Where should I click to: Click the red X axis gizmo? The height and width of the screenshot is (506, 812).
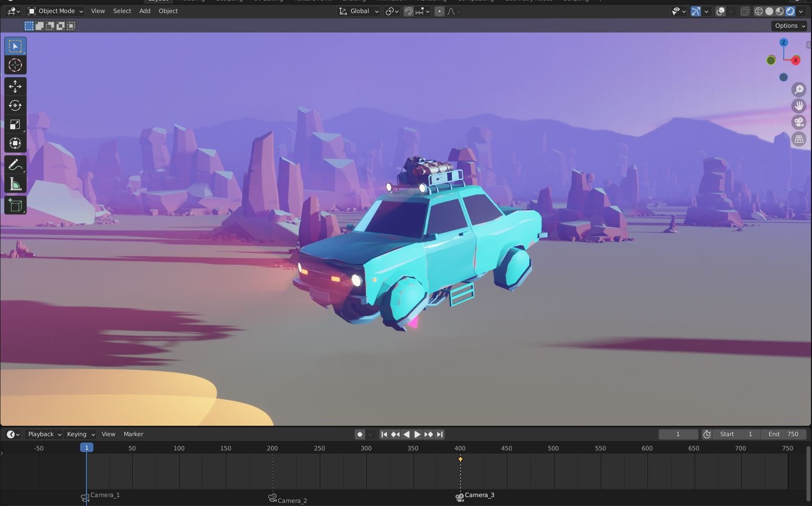tap(796, 60)
